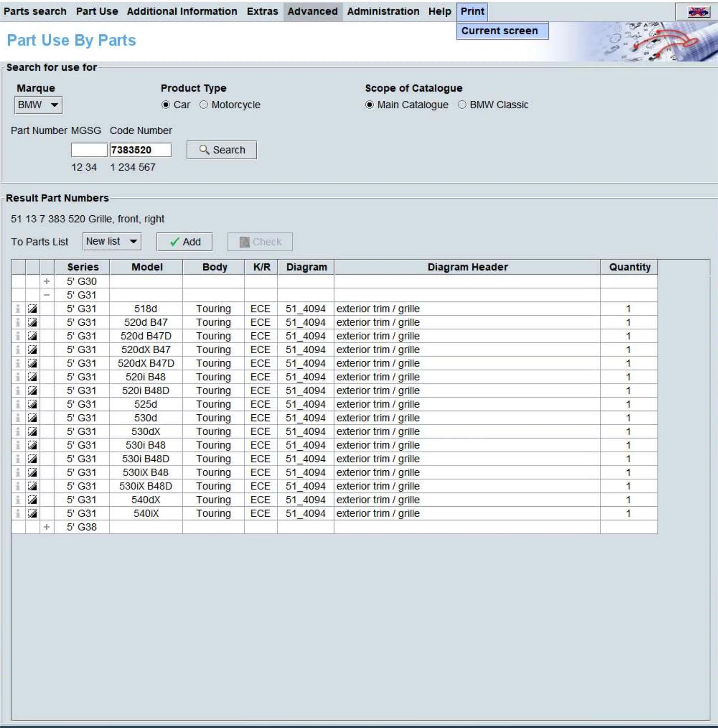718x728 pixels.
Task: Click the Body column header
Action: pos(214,267)
